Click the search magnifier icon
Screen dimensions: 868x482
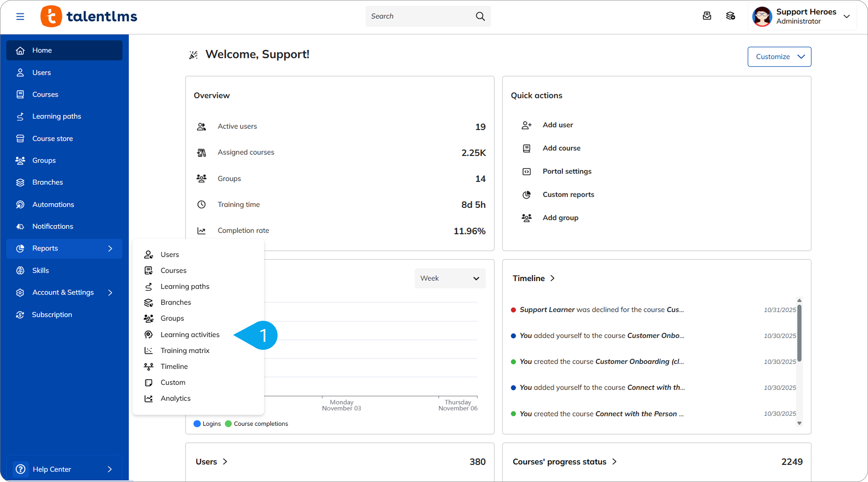pos(480,16)
